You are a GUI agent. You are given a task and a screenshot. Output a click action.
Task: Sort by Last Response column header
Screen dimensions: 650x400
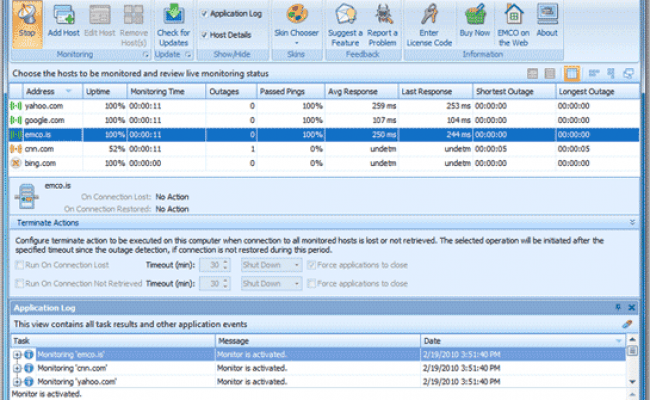click(x=435, y=92)
